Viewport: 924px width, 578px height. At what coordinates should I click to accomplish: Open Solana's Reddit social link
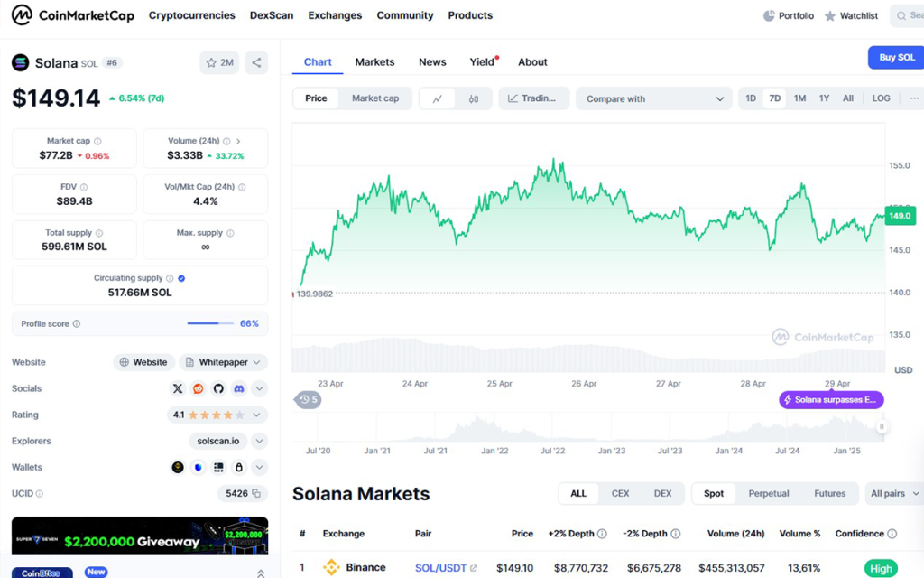coord(198,388)
